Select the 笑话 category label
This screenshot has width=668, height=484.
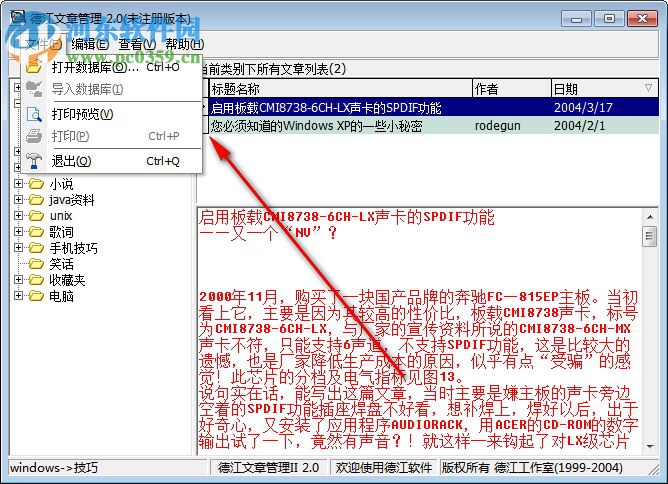pos(61,264)
